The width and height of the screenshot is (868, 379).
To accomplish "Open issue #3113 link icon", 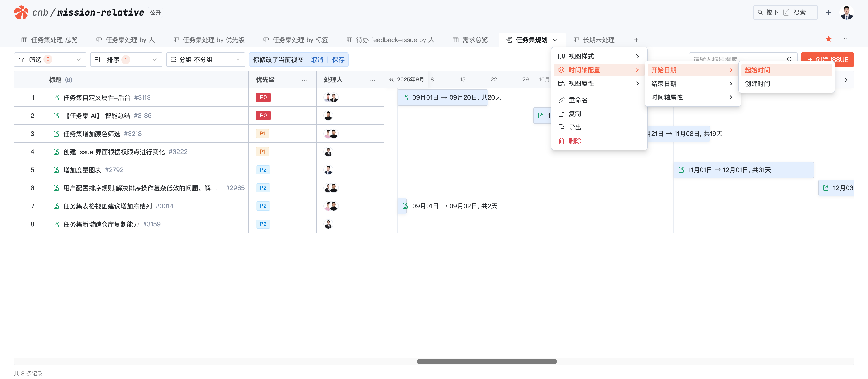I will pos(56,98).
